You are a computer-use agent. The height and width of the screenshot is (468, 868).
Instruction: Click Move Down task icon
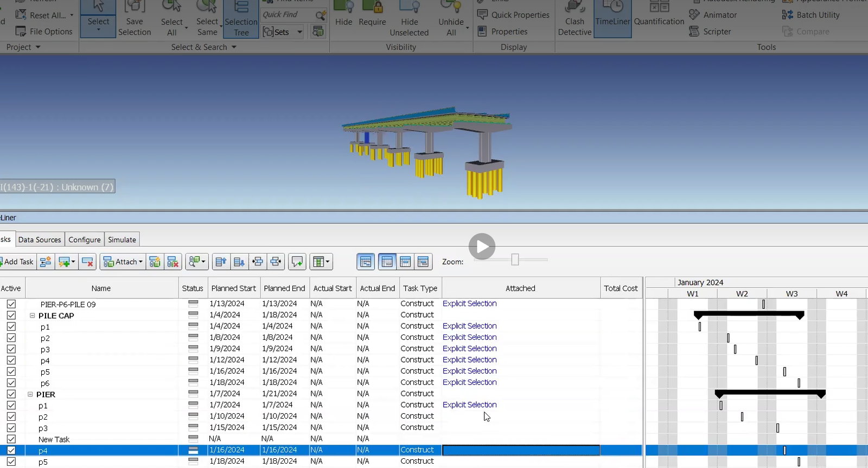pyautogui.click(x=239, y=262)
